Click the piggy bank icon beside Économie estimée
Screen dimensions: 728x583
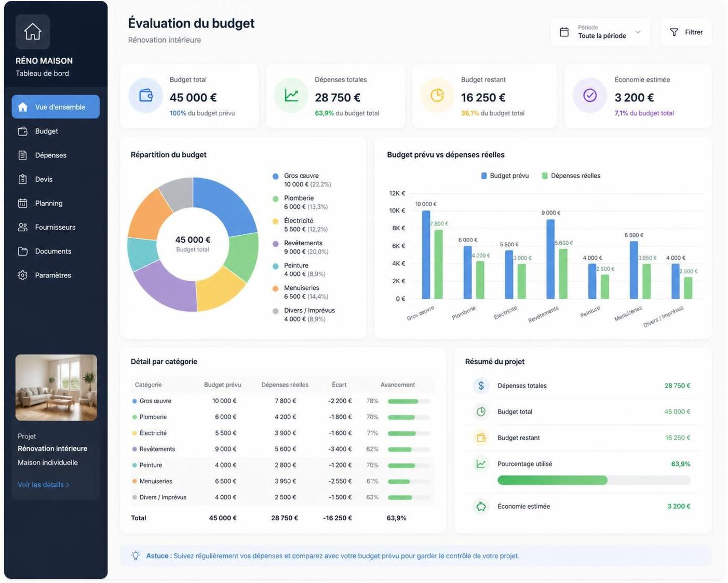click(x=481, y=506)
